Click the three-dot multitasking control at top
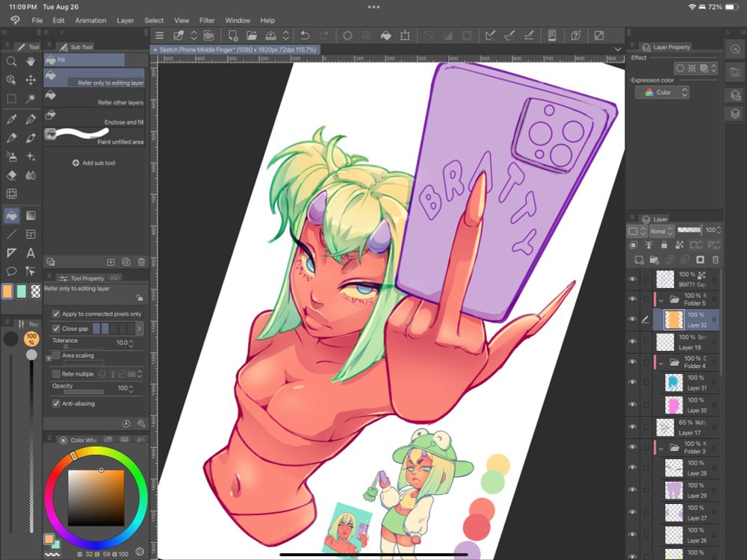 click(373, 7)
